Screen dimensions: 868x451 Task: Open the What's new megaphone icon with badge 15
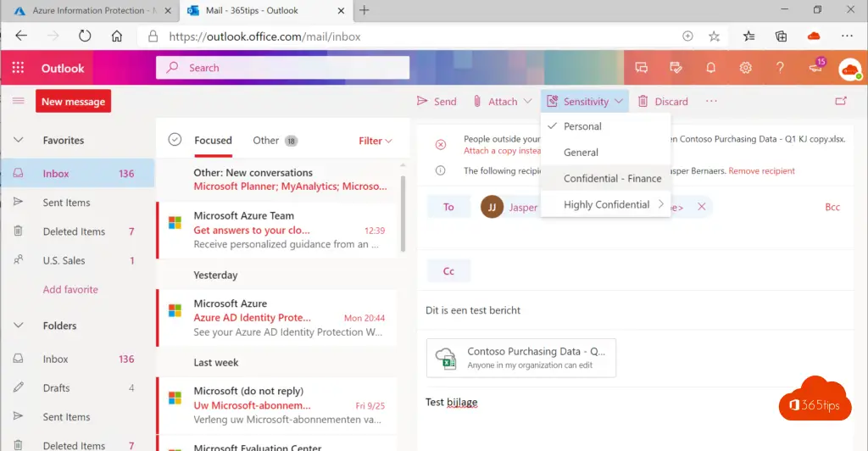coord(816,66)
